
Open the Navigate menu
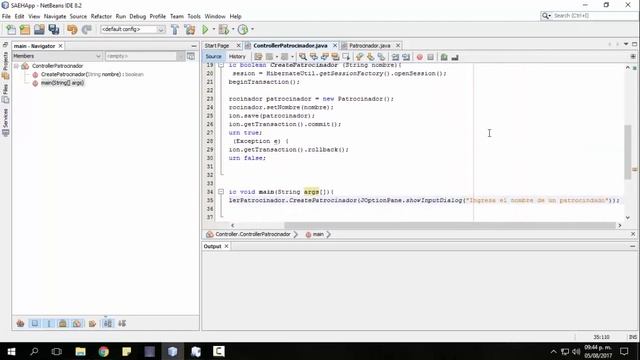55,16
